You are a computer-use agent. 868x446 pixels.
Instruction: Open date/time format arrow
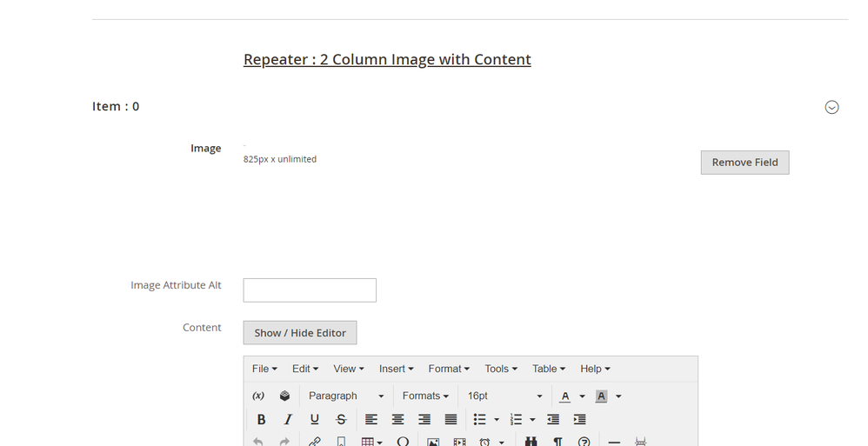[x=502, y=443]
